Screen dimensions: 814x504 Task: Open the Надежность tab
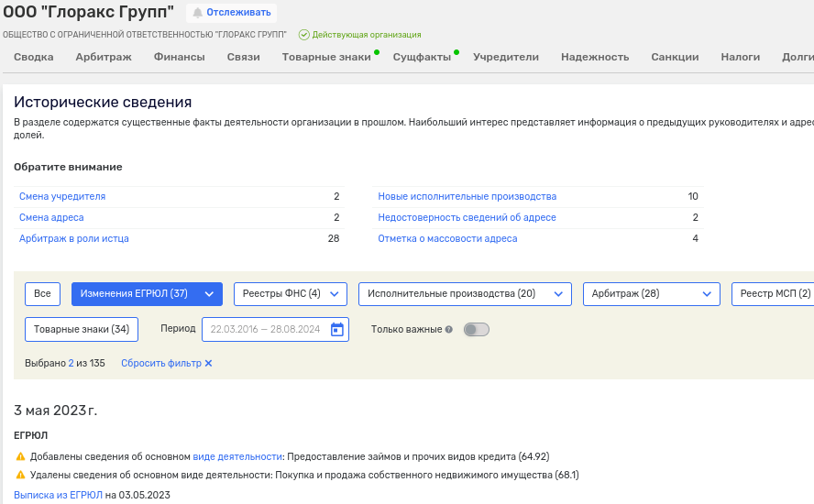tap(595, 57)
